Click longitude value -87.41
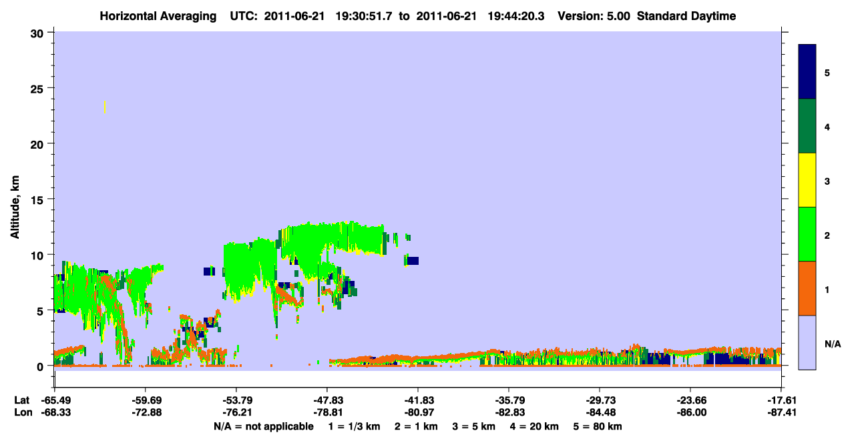 click(x=781, y=413)
